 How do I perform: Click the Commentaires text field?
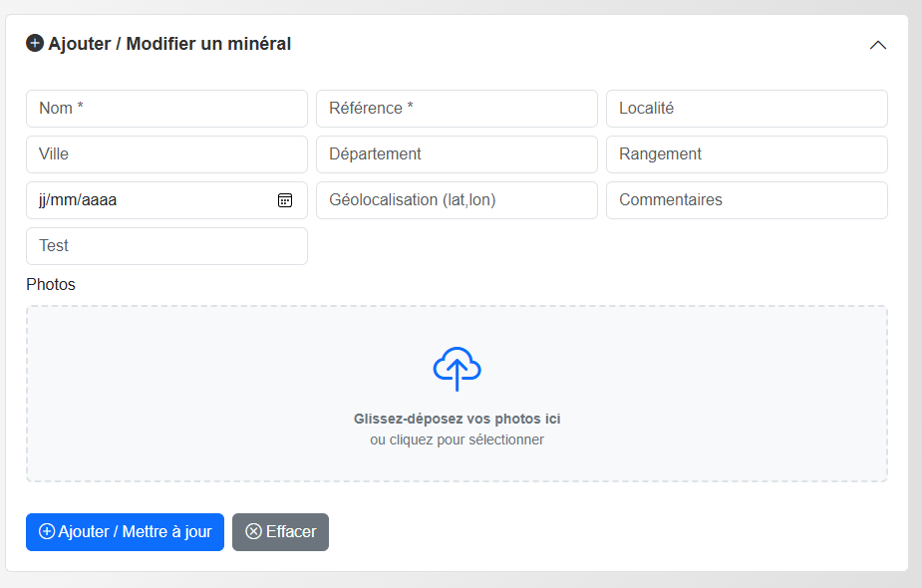(747, 200)
